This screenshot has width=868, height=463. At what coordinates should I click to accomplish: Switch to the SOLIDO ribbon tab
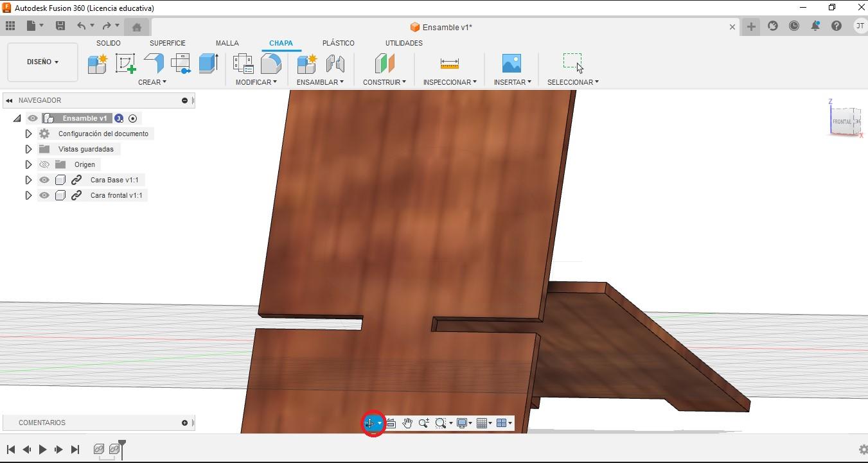pos(108,43)
